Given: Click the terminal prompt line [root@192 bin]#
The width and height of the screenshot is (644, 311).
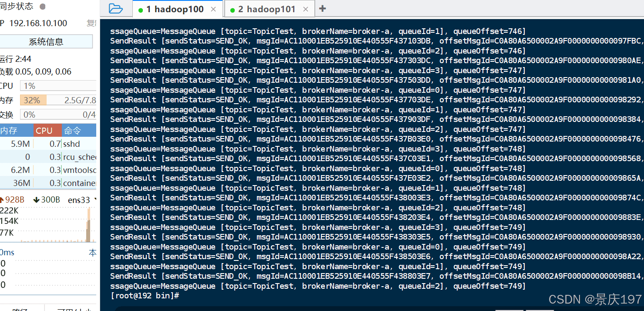Looking at the screenshot, I should 145,296.
